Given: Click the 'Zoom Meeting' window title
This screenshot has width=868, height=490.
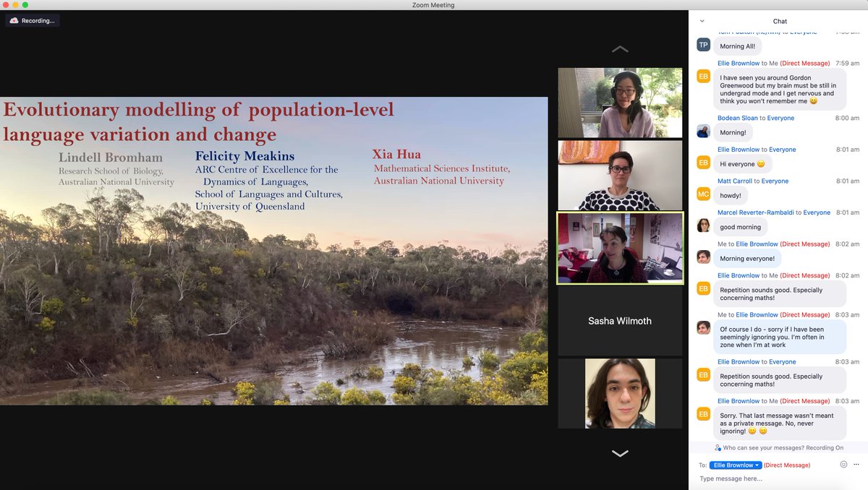Looking at the screenshot, I should [x=433, y=5].
